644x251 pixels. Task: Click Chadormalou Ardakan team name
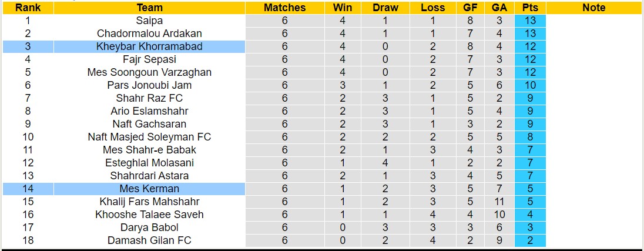pos(149,34)
